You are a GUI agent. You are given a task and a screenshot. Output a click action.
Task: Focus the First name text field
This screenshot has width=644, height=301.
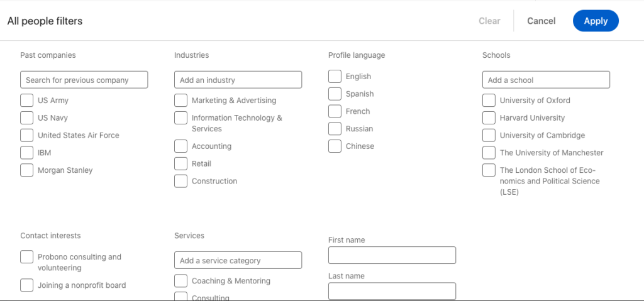tap(392, 255)
